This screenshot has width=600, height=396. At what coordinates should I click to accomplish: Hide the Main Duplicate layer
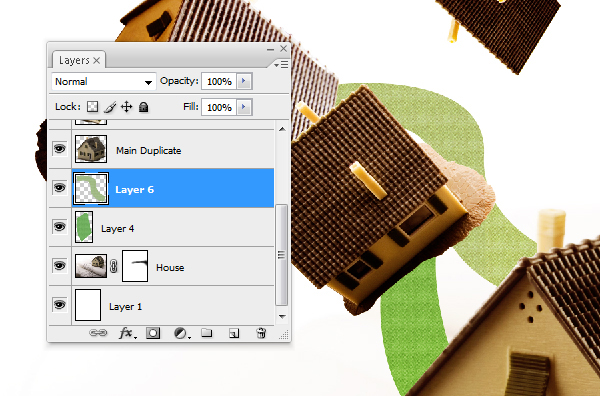tap(59, 148)
